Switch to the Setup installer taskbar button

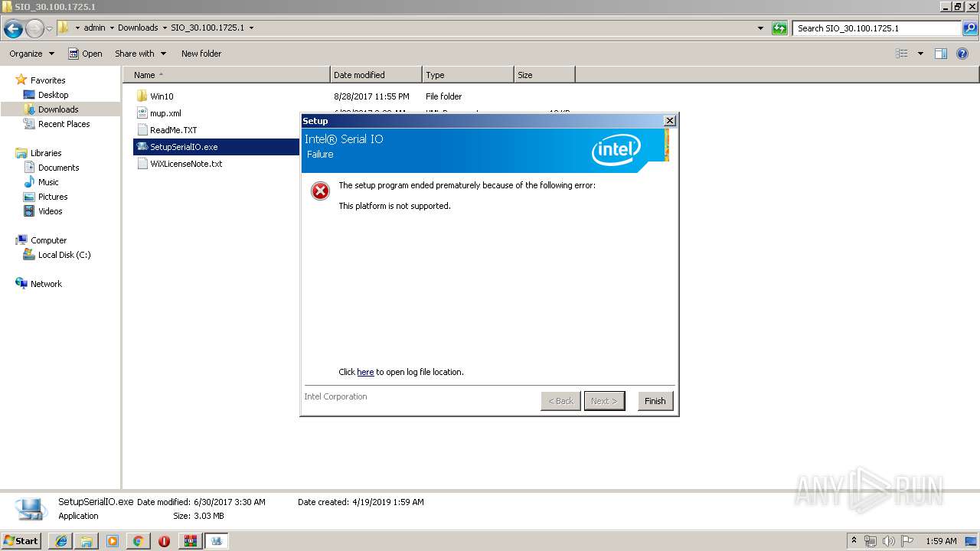(x=217, y=541)
